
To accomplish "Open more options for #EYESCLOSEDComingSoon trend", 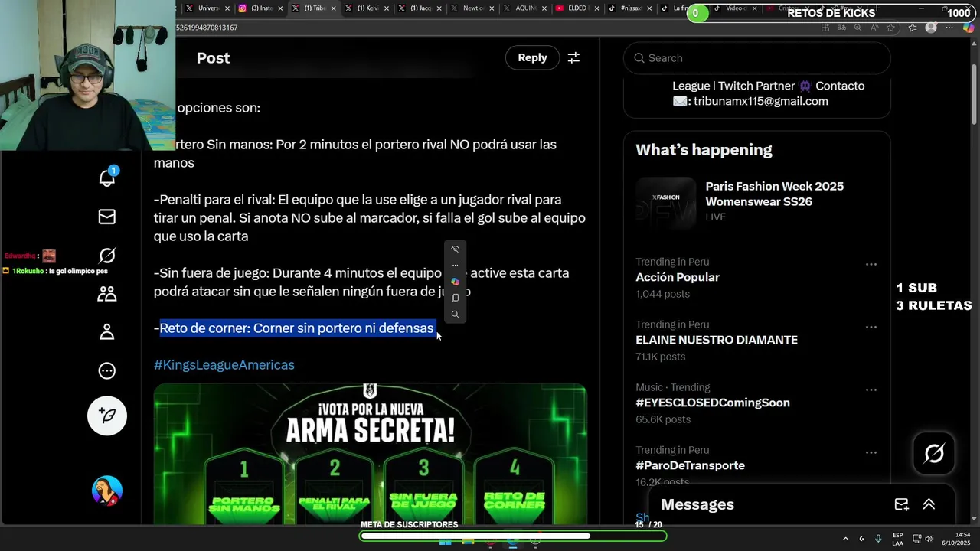I will [871, 390].
